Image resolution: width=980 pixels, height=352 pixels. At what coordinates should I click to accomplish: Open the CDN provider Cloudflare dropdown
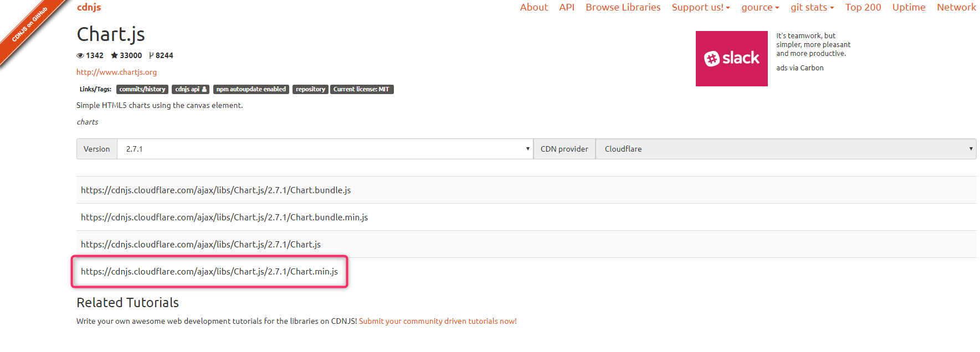[x=785, y=149]
